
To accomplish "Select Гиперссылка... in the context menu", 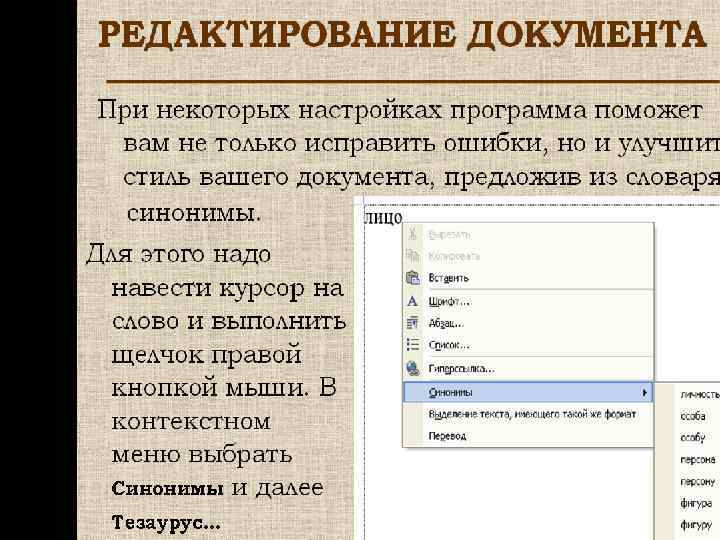I will point(528,368).
